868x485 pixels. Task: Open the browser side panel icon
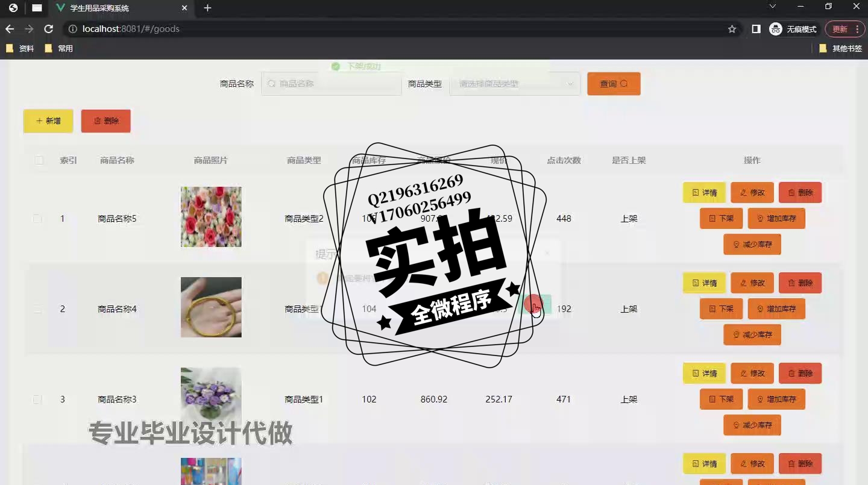point(756,29)
